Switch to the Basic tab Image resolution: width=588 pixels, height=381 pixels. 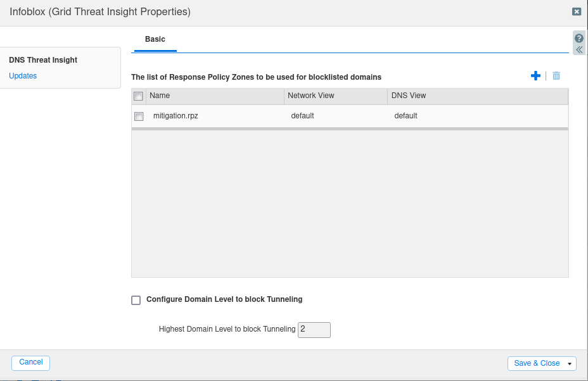coord(155,39)
